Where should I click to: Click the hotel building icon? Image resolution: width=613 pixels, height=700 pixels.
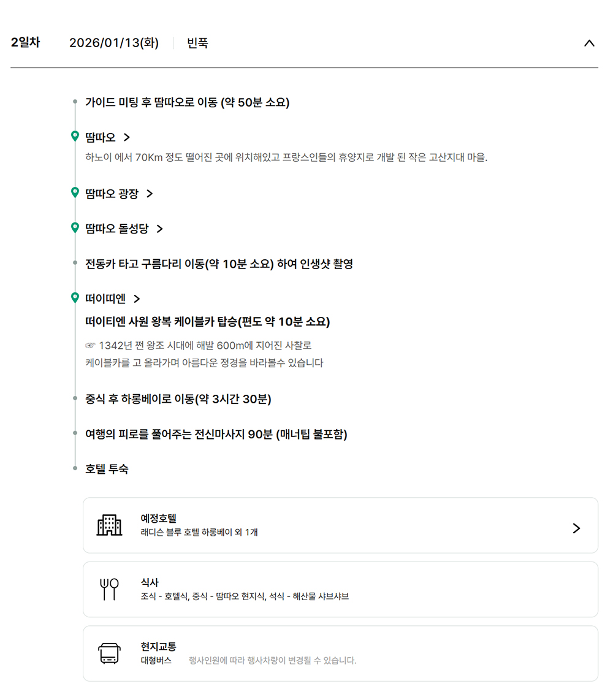pyautogui.click(x=109, y=525)
